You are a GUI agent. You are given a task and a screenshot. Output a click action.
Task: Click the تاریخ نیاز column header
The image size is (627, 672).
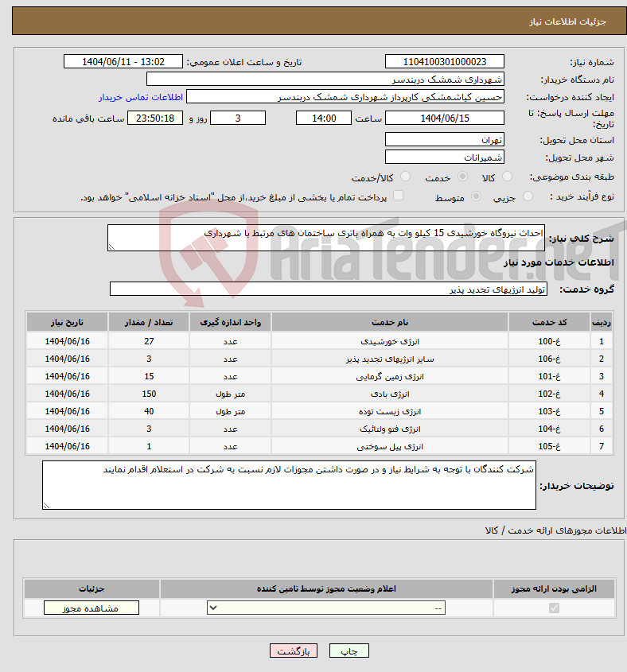[68, 322]
